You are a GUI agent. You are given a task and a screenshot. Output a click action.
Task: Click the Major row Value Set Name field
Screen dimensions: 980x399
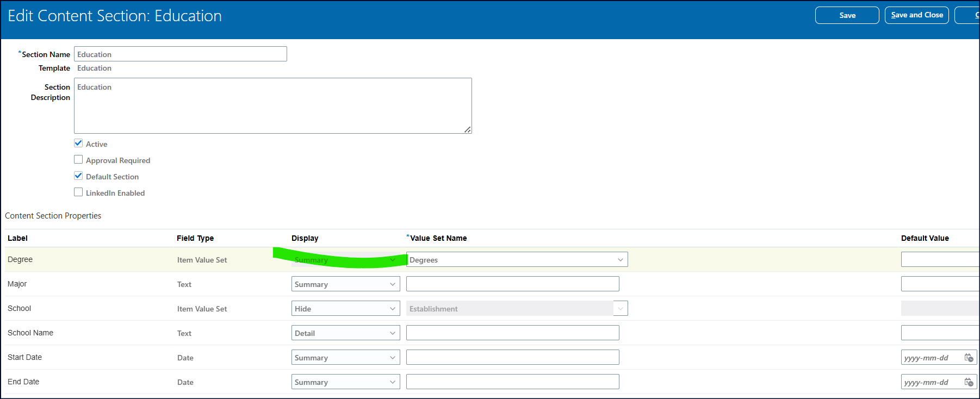(x=513, y=284)
